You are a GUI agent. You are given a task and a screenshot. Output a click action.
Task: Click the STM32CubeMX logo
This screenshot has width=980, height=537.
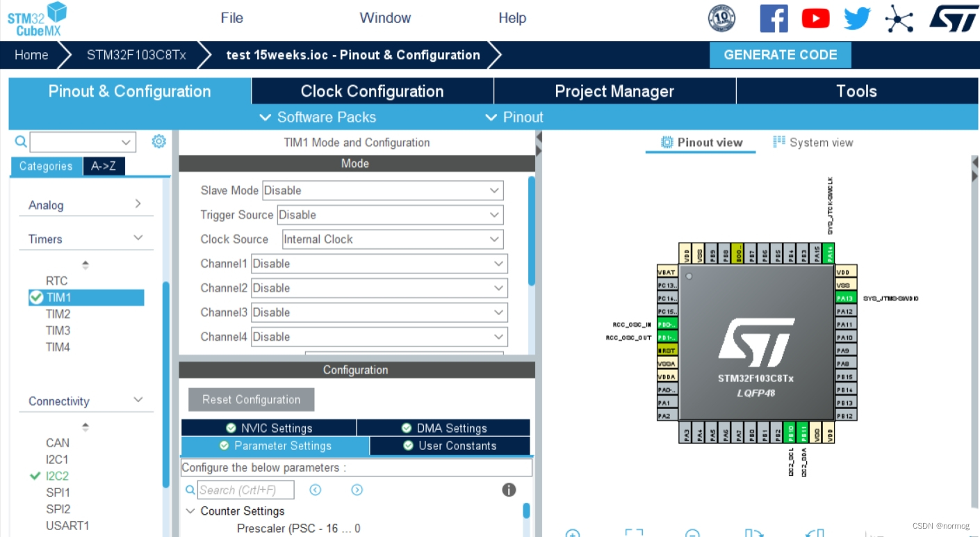[38, 19]
